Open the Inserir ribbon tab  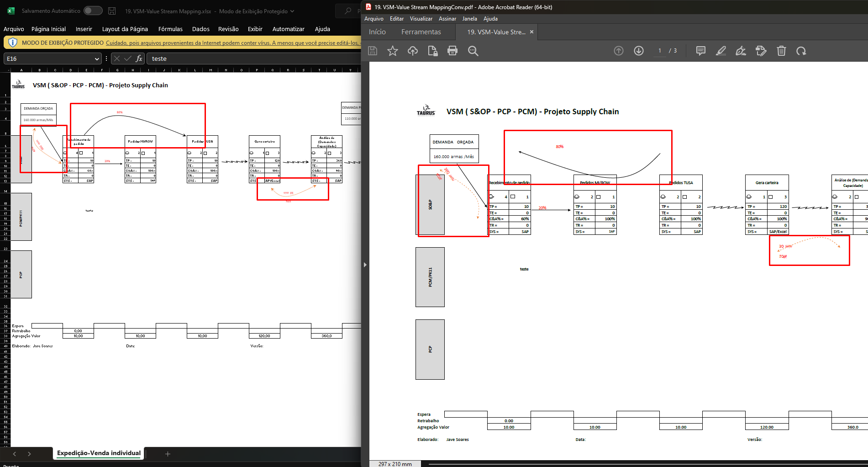[x=84, y=29]
